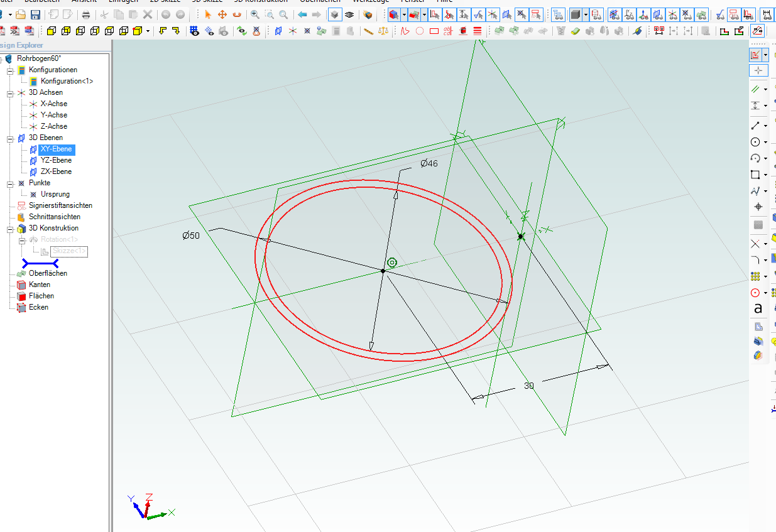Click the red lines icon in the top toolbar
Screen dimensions: 776x532
(478, 31)
